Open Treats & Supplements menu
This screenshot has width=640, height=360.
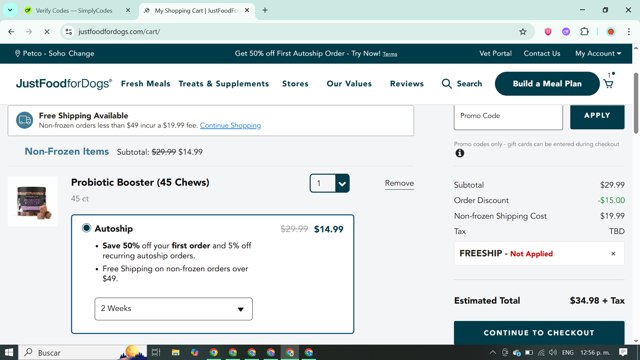click(224, 84)
